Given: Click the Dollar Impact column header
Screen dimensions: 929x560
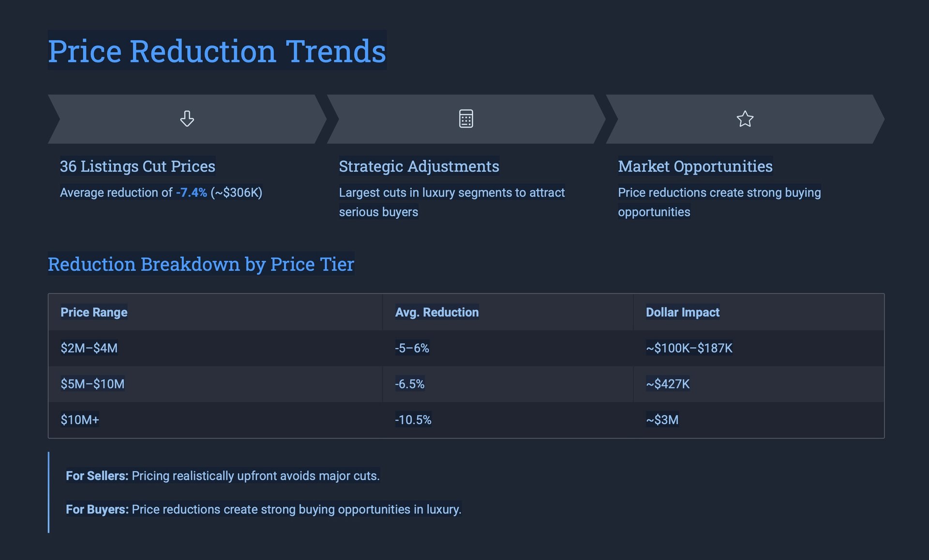Looking at the screenshot, I should click(x=682, y=312).
